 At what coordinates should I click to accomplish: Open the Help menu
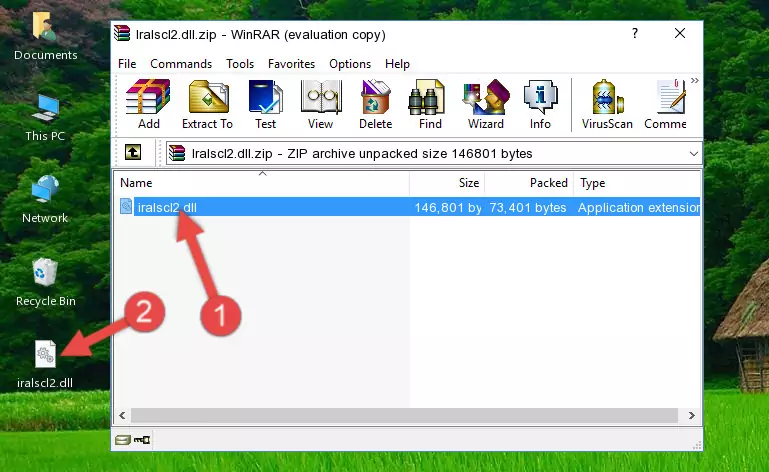click(397, 64)
